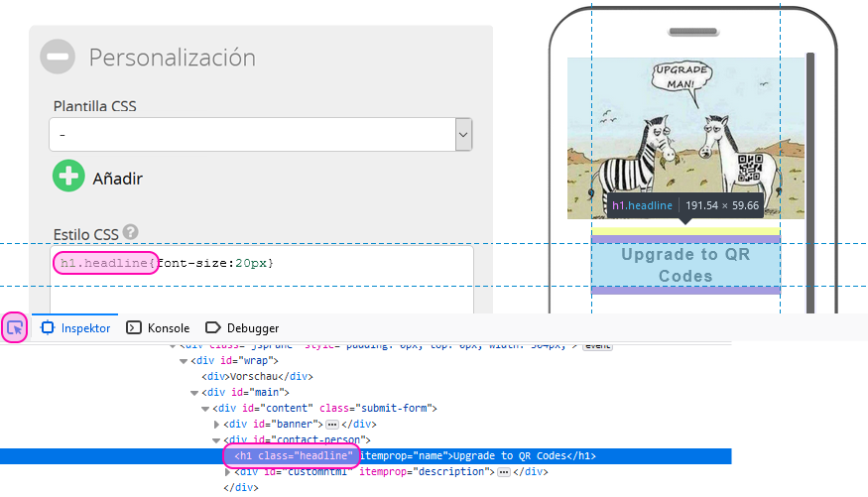The width and height of the screenshot is (868, 497).
Task: Switch to the Konsole tab
Action: [158, 328]
